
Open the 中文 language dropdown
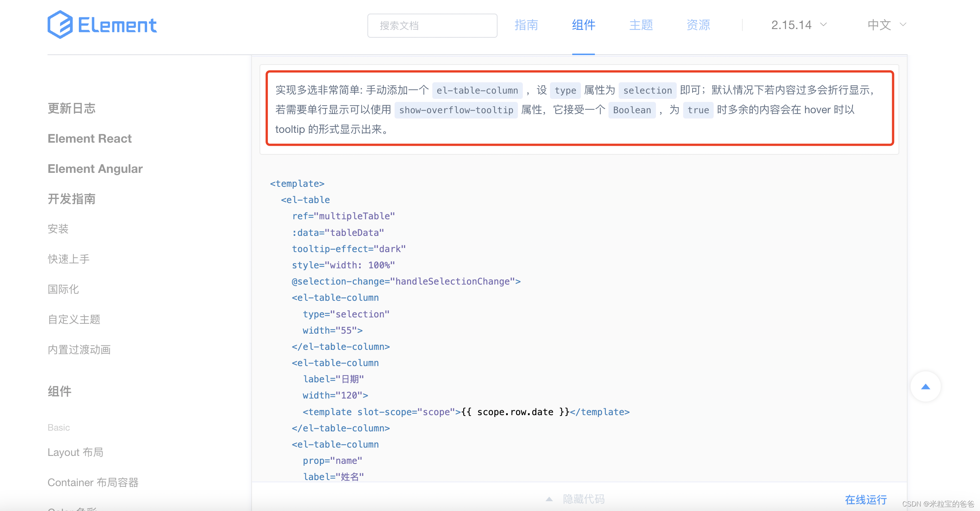click(x=886, y=25)
